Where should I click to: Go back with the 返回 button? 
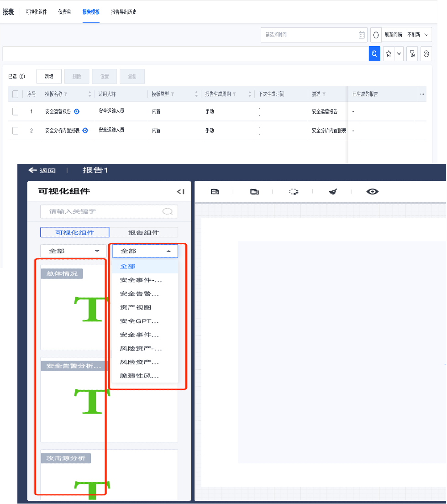click(x=42, y=170)
